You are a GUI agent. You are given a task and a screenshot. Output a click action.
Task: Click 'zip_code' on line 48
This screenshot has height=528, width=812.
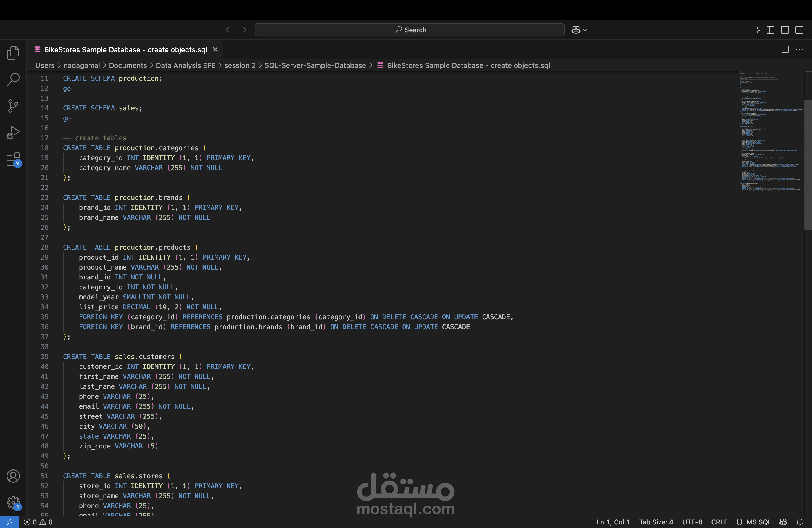[x=95, y=446]
